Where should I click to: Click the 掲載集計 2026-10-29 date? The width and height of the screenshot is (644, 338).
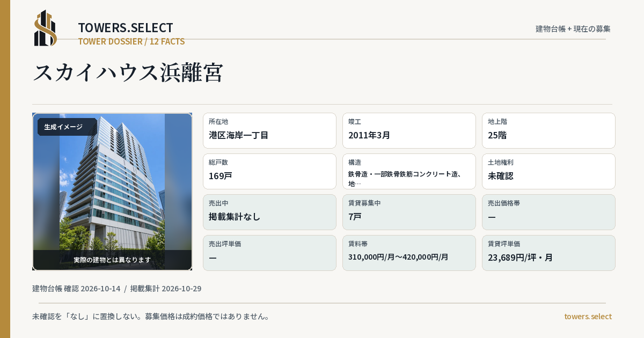tap(166, 289)
